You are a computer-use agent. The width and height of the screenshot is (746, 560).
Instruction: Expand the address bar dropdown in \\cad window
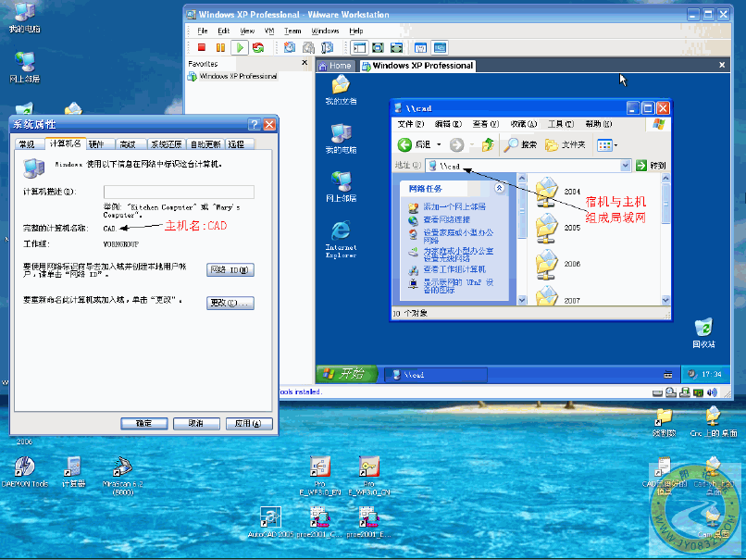(626, 166)
